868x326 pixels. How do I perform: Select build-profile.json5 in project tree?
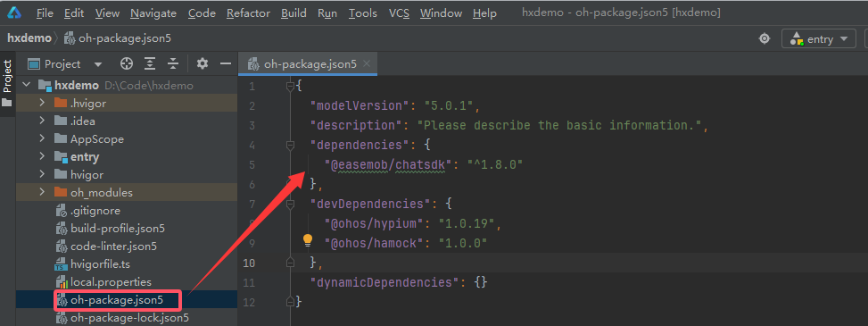click(118, 229)
